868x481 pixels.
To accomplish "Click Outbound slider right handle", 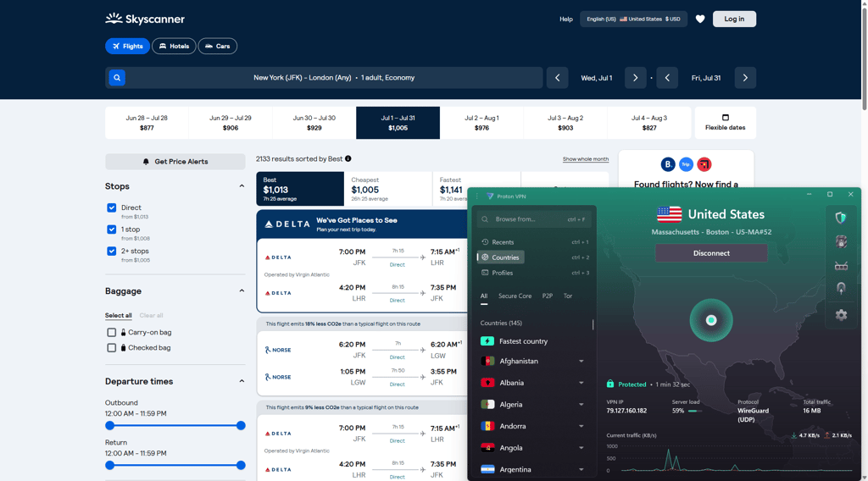I will tap(241, 426).
